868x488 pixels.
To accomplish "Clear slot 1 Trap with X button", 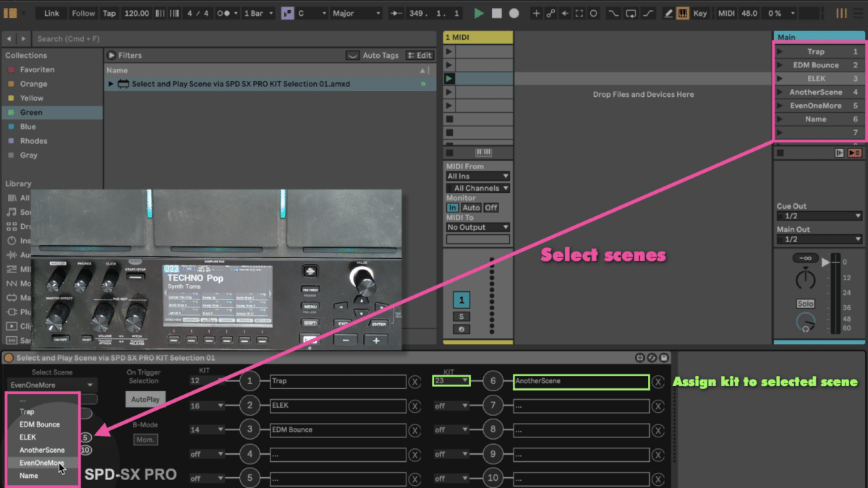I will 414,382.
